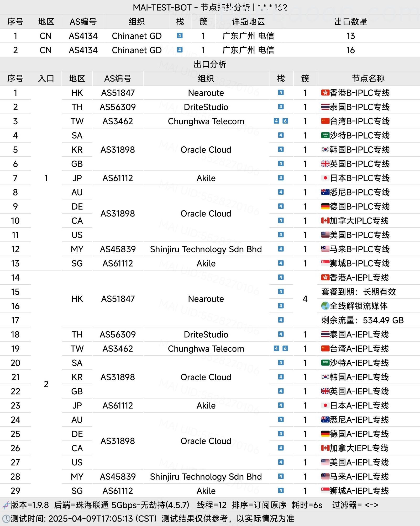Click the exit count value 16

pos(351,50)
